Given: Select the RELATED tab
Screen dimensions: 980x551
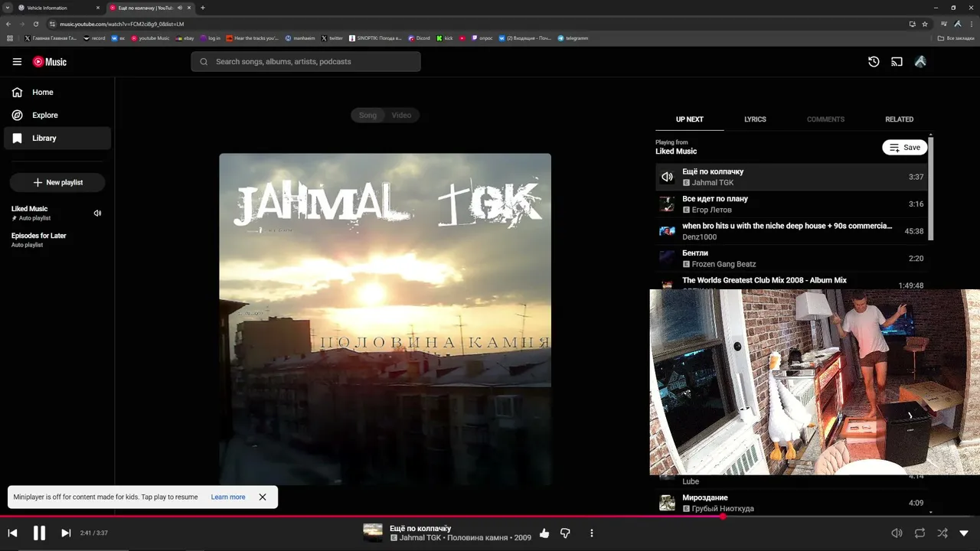Looking at the screenshot, I should pyautogui.click(x=899, y=119).
